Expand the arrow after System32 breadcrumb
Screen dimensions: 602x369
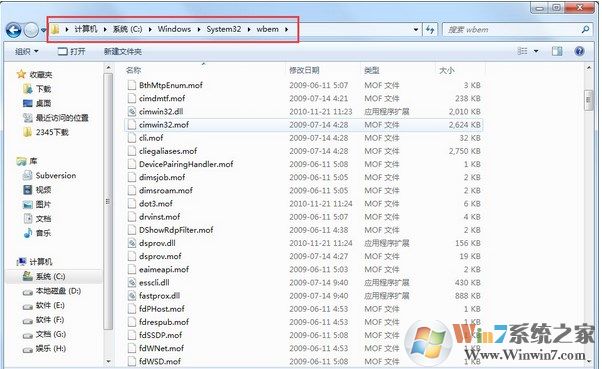coord(249,29)
